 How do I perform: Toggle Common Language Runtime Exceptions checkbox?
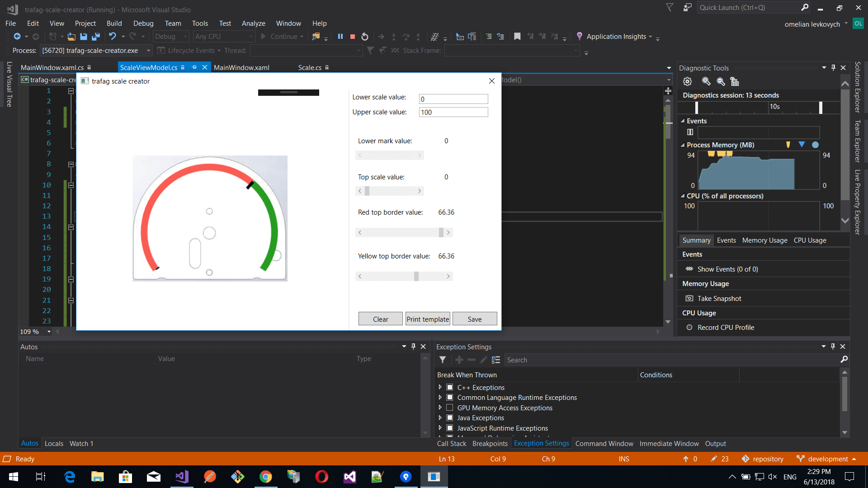[450, 397]
